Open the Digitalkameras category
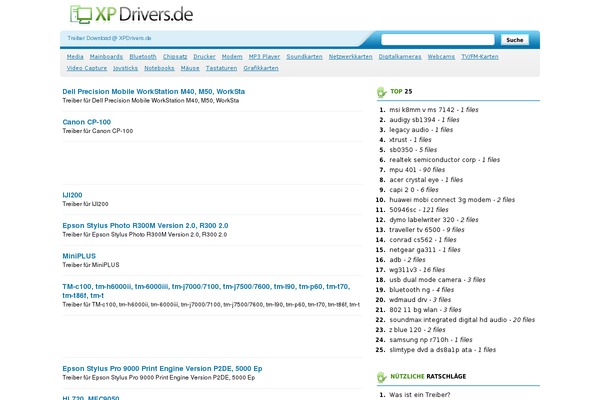 click(400, 57)
